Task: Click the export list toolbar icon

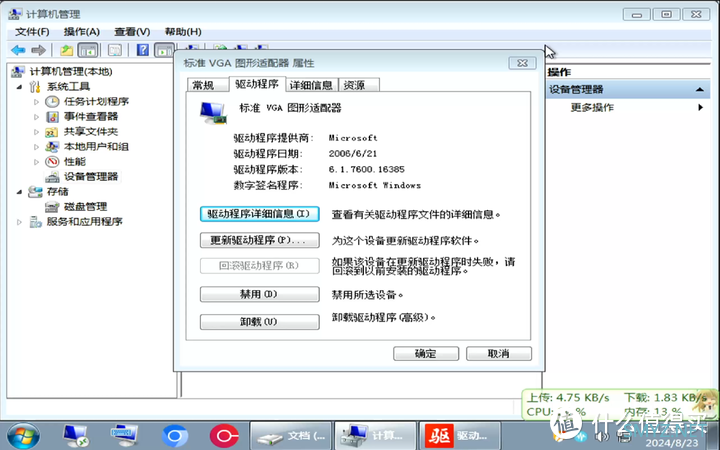Action: (115, 50)
